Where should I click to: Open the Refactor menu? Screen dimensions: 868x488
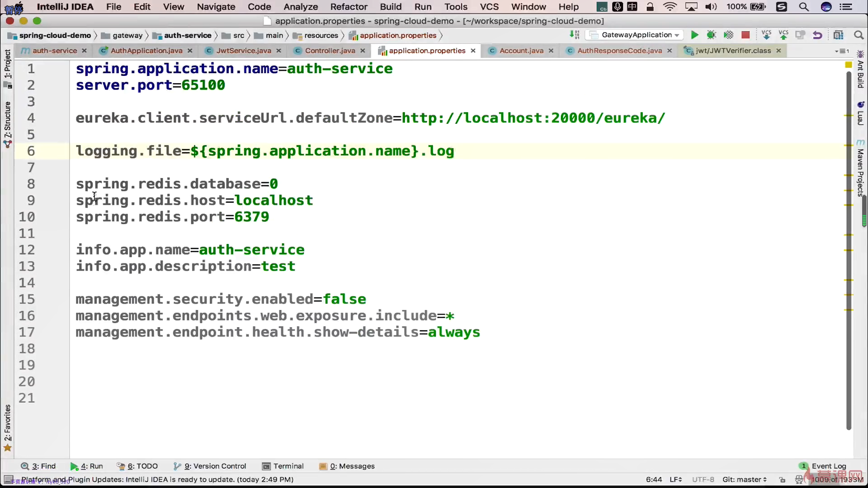click(x=349, y=7)
